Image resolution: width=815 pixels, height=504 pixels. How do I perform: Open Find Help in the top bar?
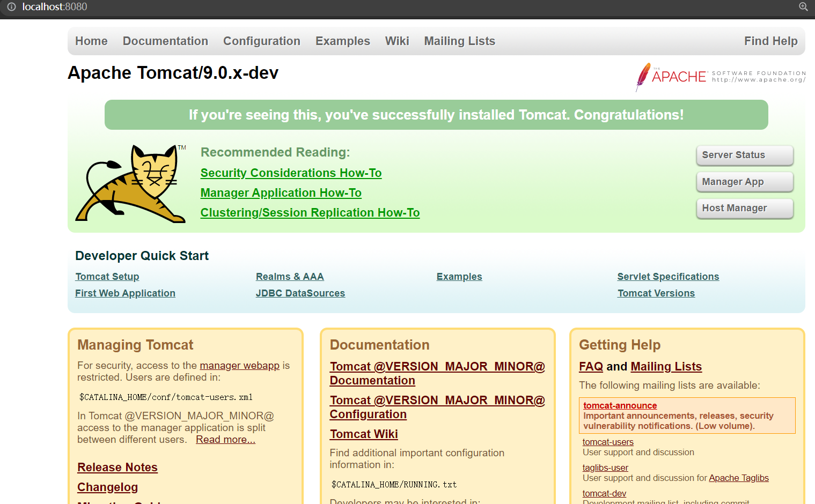click(771, 41)
